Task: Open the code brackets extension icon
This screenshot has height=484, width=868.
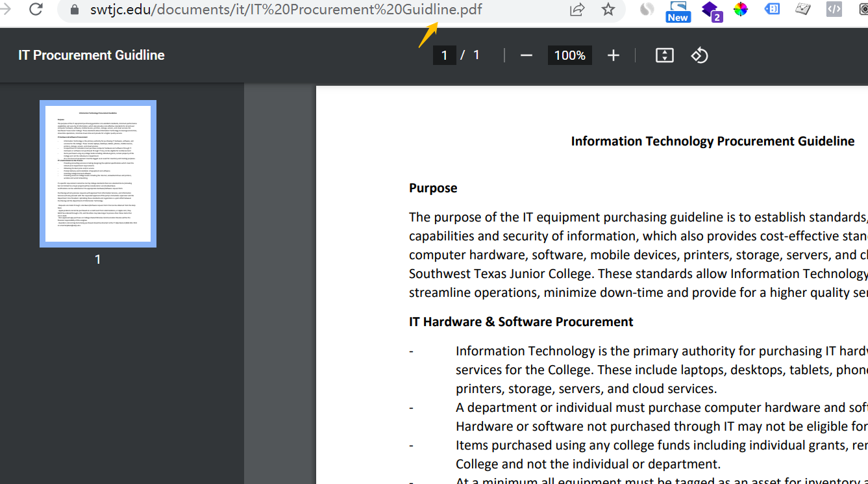Action: (x=834, y=9)
